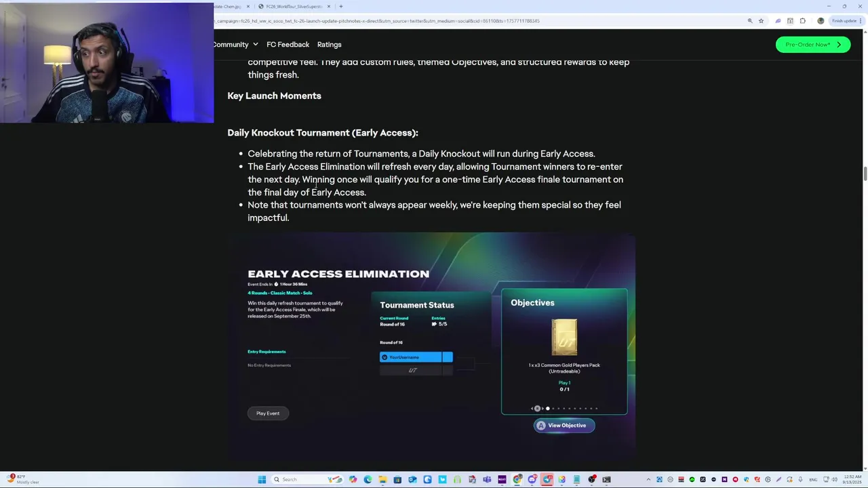Image resolution: width=868 pixels, height=488 pixels.
Task: Click the Key Launch Moments heading
Action: [x=274, y=96]
